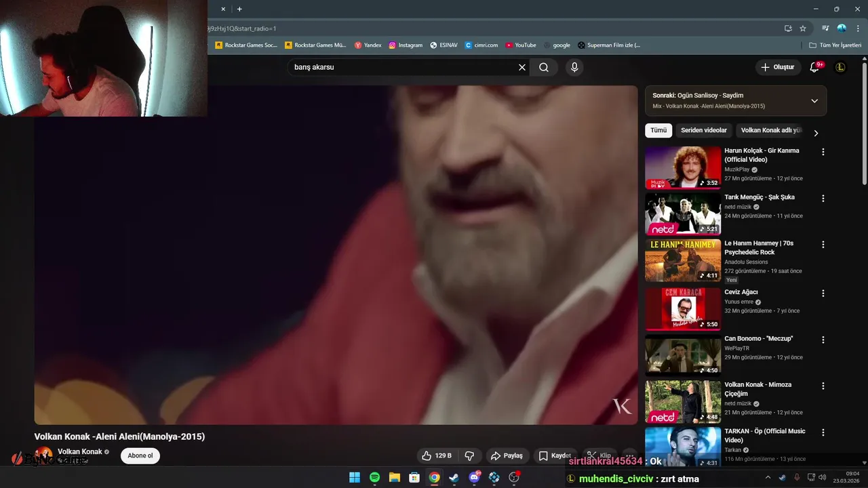Open Rockstar Games Social Club bookmark

point(246,45)
